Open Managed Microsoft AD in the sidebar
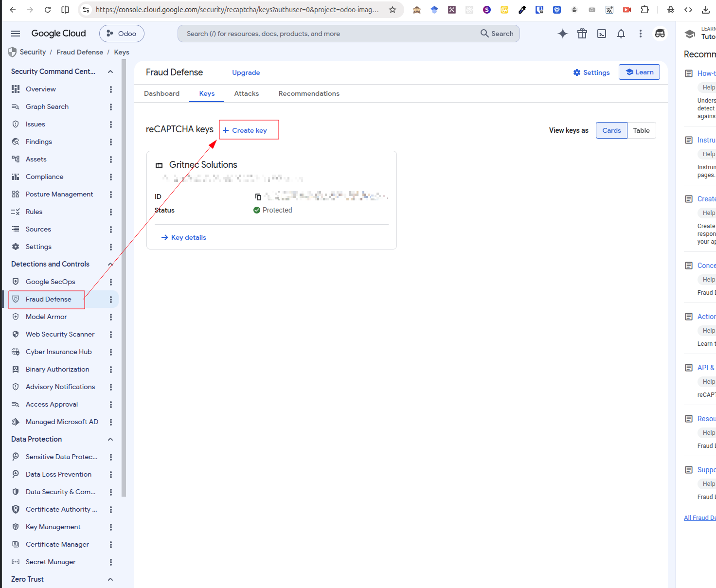 [62, 422]
